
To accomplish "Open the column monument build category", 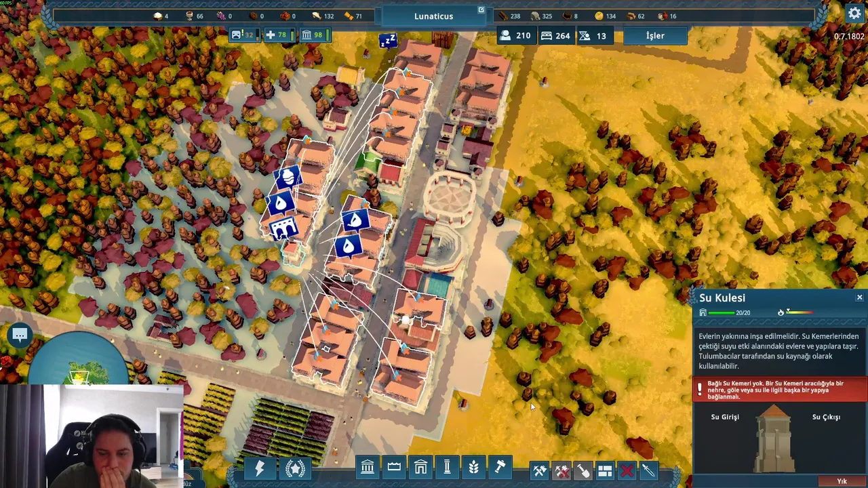I will click(447, 466).
